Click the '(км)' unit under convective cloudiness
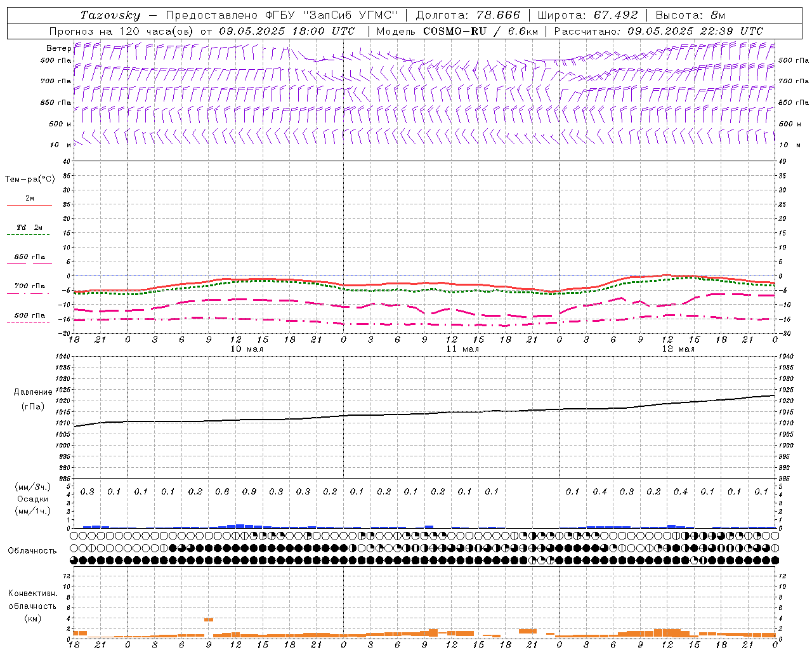812x650 pixels. [x=32, y=618]
